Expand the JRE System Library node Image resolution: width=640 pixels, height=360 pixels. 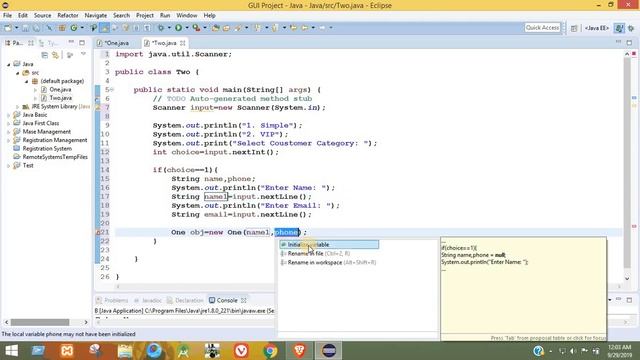[x=18, y=107]
